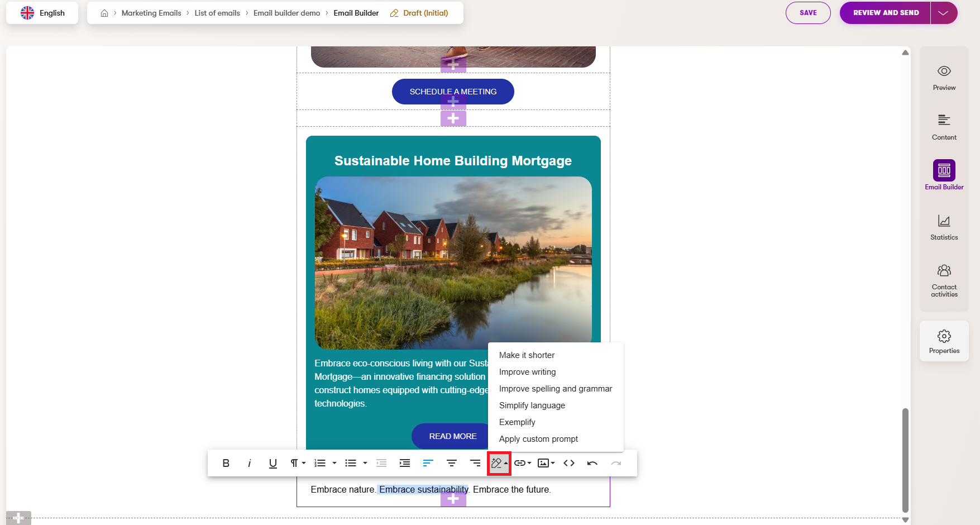Open the Preview panel
The height and width of the screenshot is (525, 980).
point(944,77)
